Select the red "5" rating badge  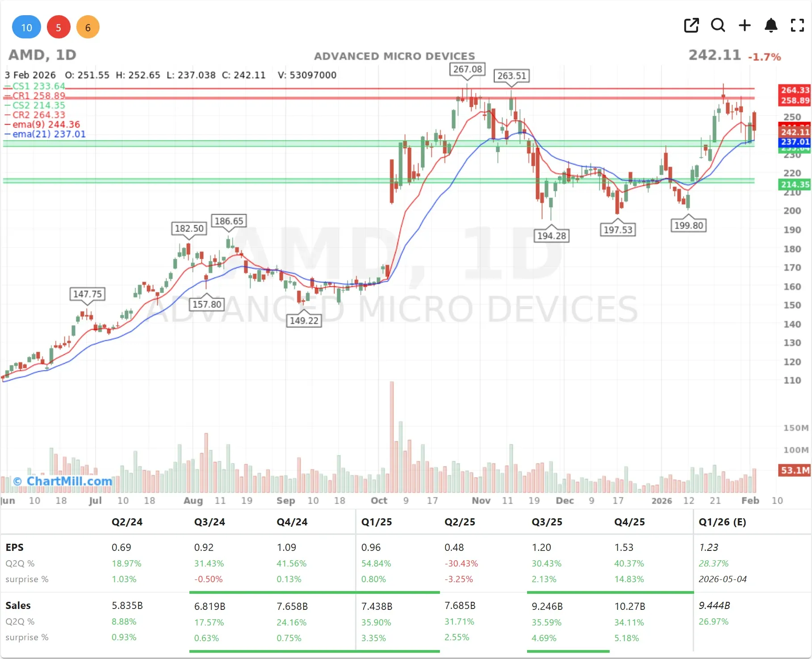[x=59, y=27]
